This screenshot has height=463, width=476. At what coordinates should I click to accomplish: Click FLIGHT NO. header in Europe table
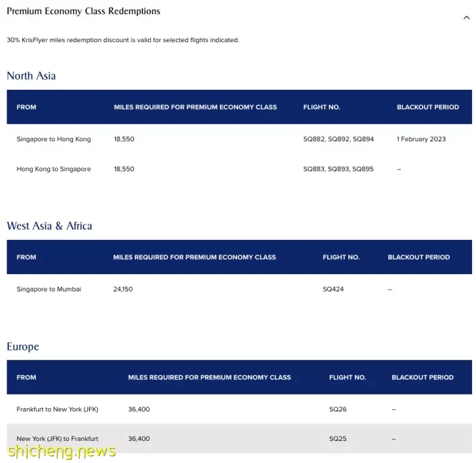347,377
